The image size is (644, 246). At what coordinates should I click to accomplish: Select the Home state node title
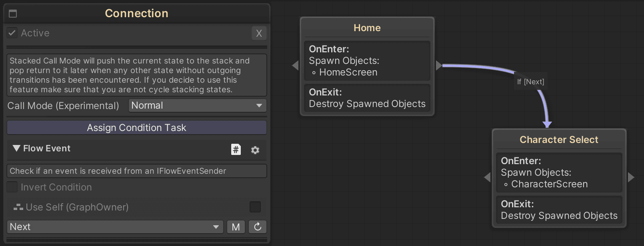[367, 28]
